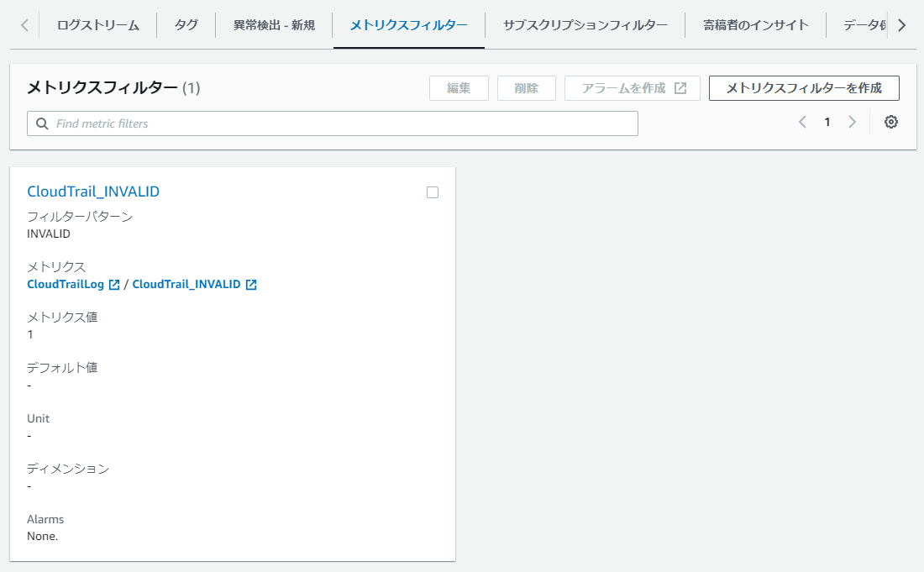Click external link icon after CloudTrail_INVALID metric
924x572 pixels.
coord(251,285)
